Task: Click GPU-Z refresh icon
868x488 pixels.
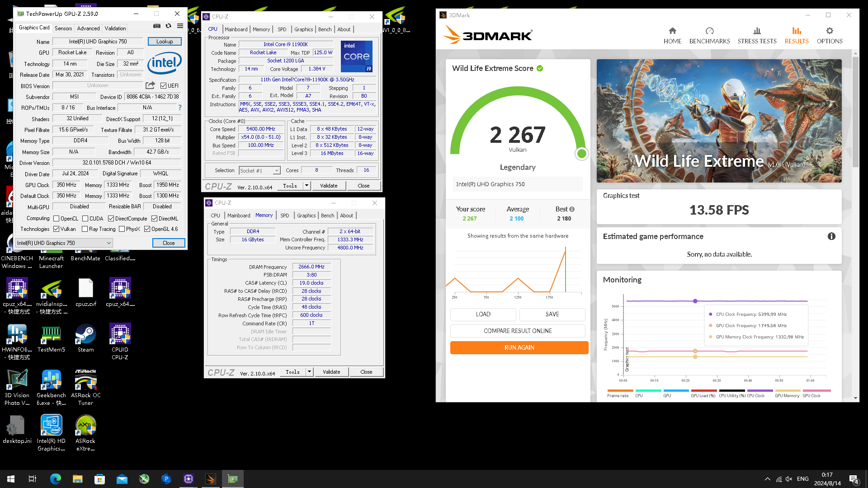Action: tap(169, 26)
